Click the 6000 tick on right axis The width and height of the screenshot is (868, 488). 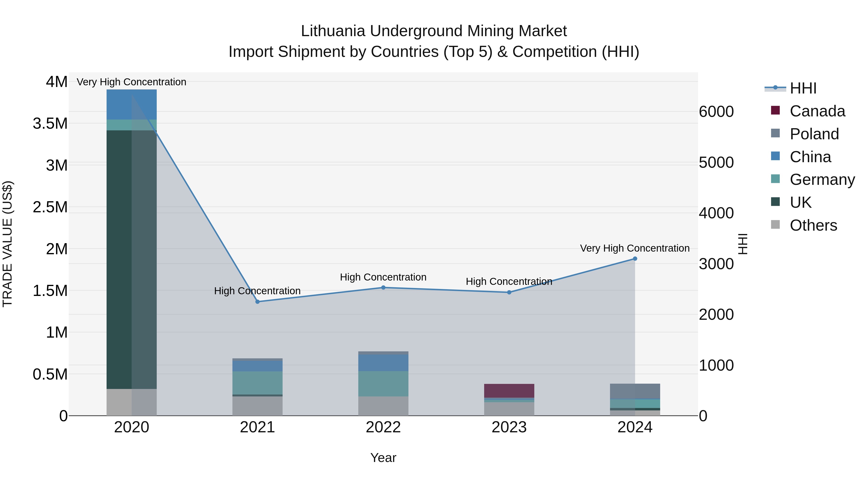716,112
